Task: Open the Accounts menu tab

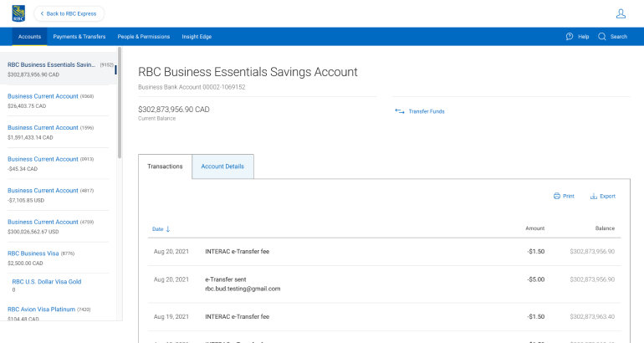Action: pyautogui.click(x=29, y=37)
